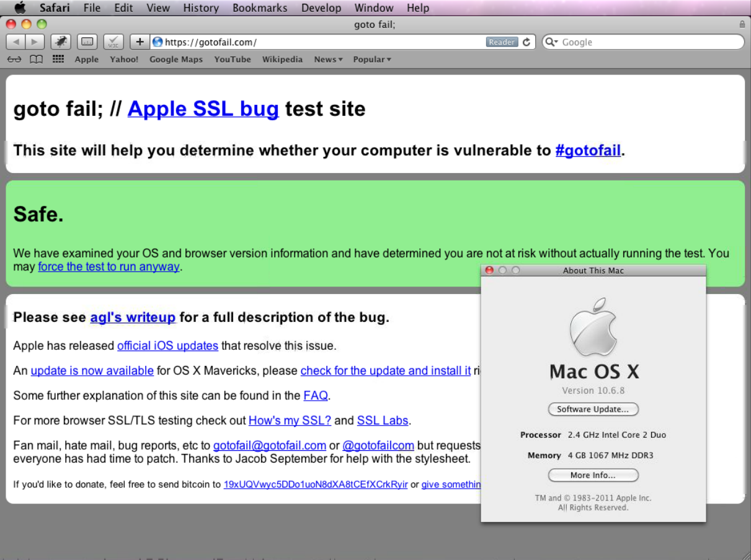Open the Yahoo! bookmark
Screen dimensions: 751x560
124,60
